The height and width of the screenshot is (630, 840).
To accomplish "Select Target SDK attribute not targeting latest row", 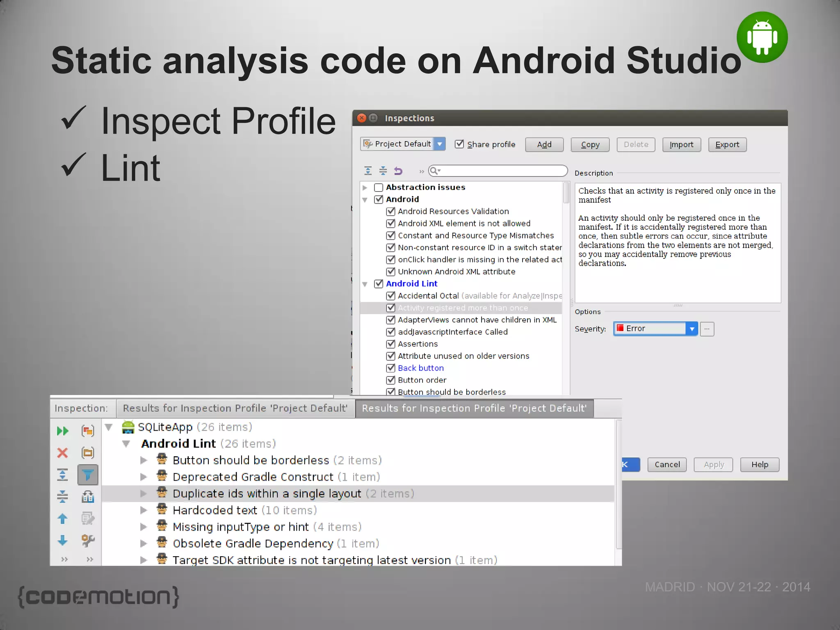I will [358, 559].
